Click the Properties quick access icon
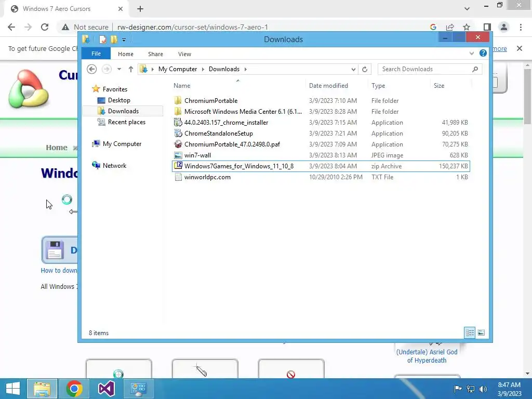Screen dimensions: 532x399 click(102, 39)
